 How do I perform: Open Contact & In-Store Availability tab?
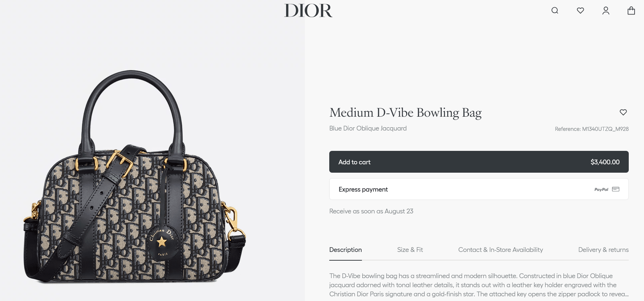coord(501,250)
